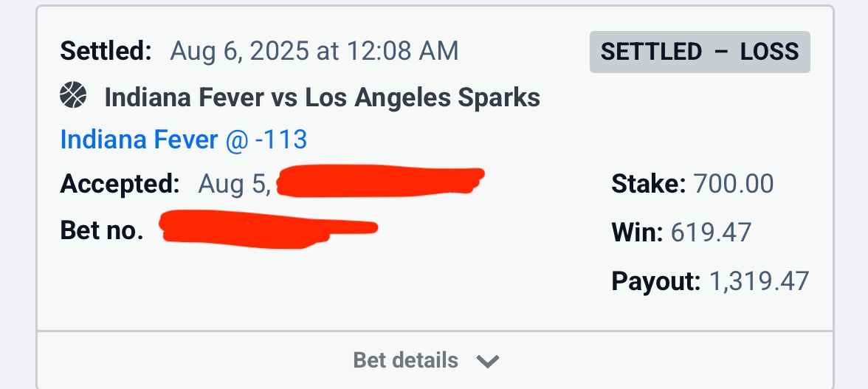This screenshot has height=389, width=868.
Task: Click the blue Indiana Fever selection link
Action: pyautogui.click(x=139, y=140)
